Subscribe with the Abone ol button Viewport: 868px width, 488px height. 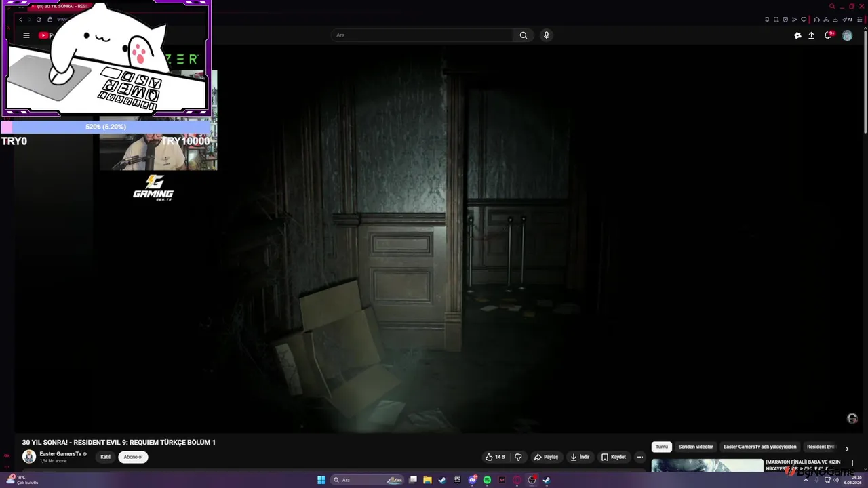[133, 457]
